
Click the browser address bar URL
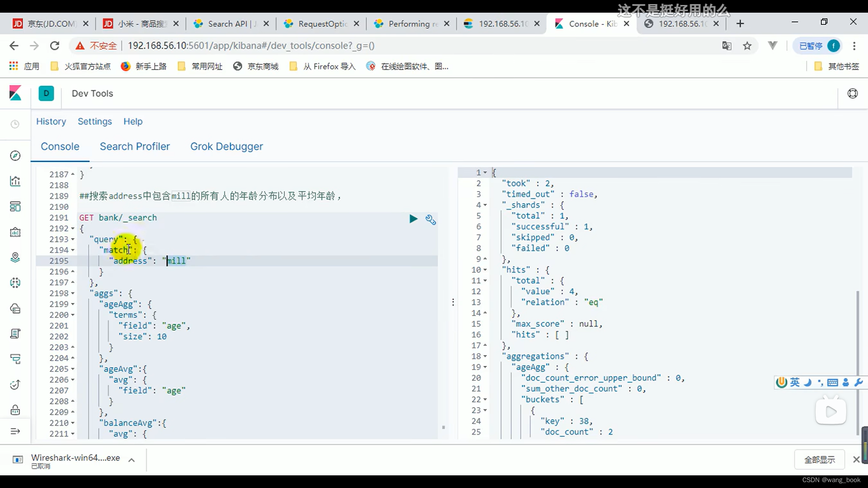(x=251, y=46)
